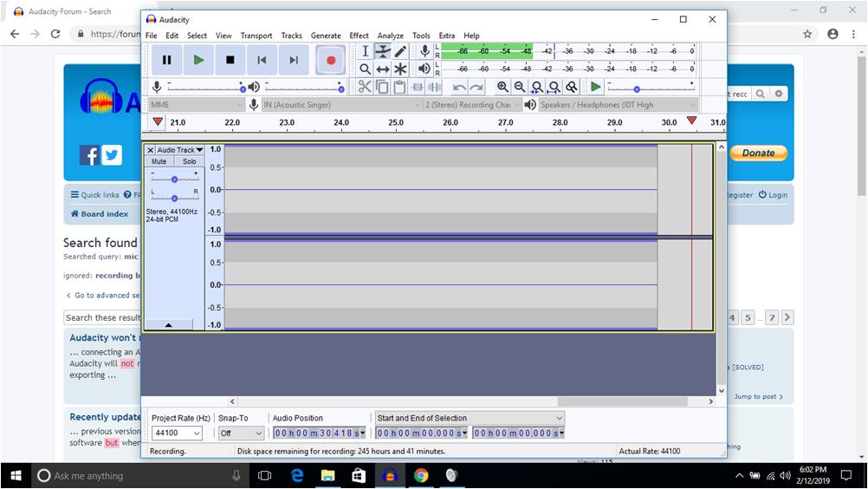Click the red Record button
Viewport: 868px width, 489px height.
coord(331,61)
